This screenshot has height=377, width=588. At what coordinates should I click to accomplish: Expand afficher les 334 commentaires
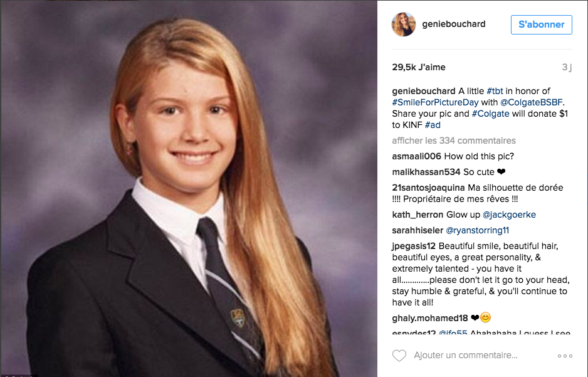point(454,141)
